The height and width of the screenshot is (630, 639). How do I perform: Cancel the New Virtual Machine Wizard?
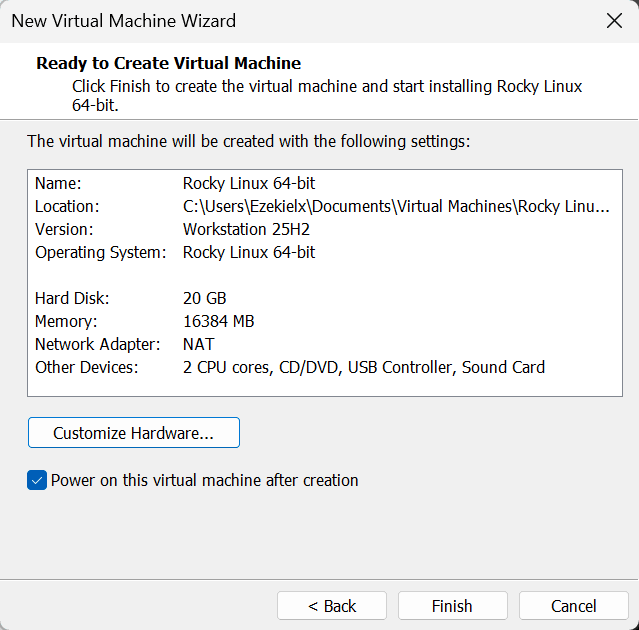click(573, 606)
